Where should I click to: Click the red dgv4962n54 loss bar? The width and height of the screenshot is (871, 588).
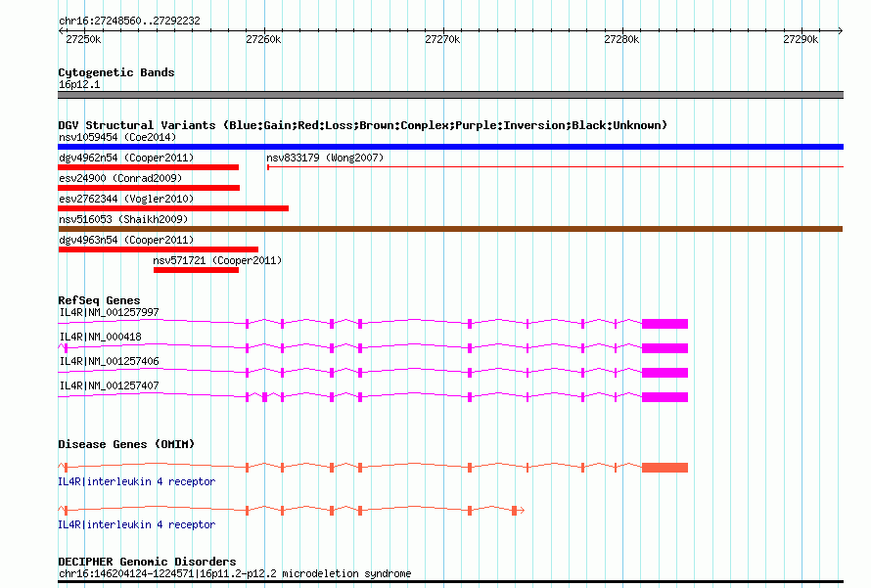click(149, 167)
